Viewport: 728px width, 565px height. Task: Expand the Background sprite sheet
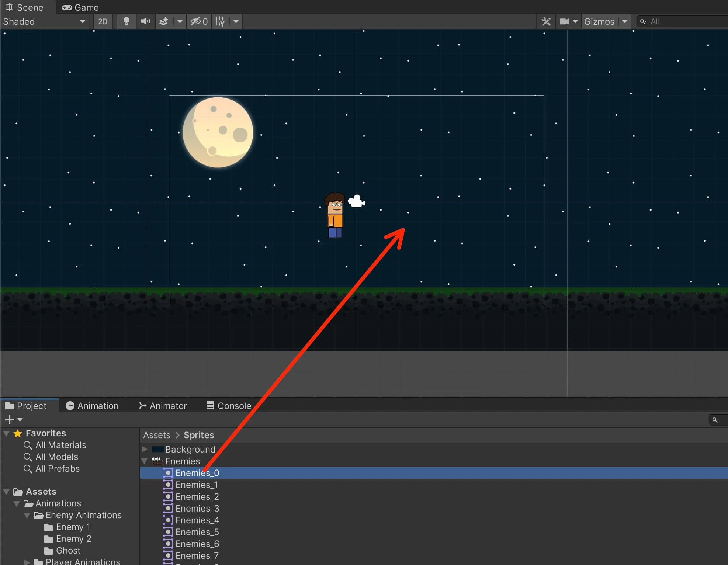(x=145, y=449)
